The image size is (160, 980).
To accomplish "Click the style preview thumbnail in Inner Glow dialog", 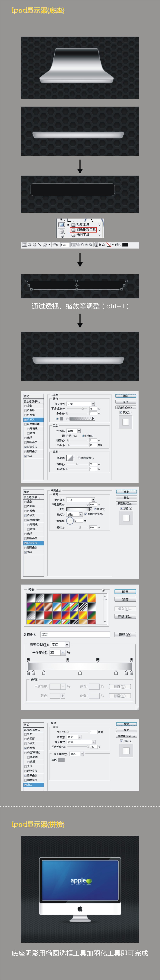I will click(x=126, y=422).
